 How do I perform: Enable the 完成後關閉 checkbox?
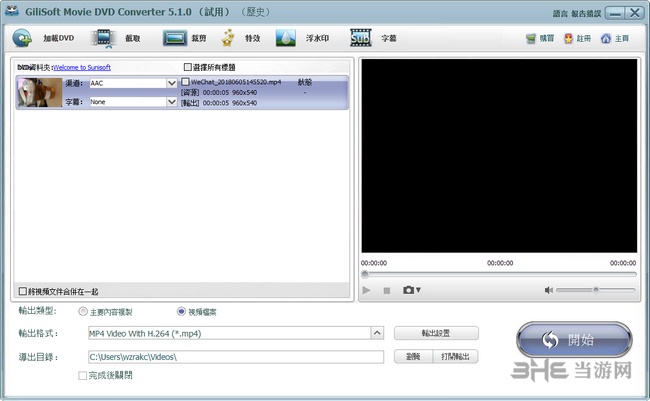point(82,375)
